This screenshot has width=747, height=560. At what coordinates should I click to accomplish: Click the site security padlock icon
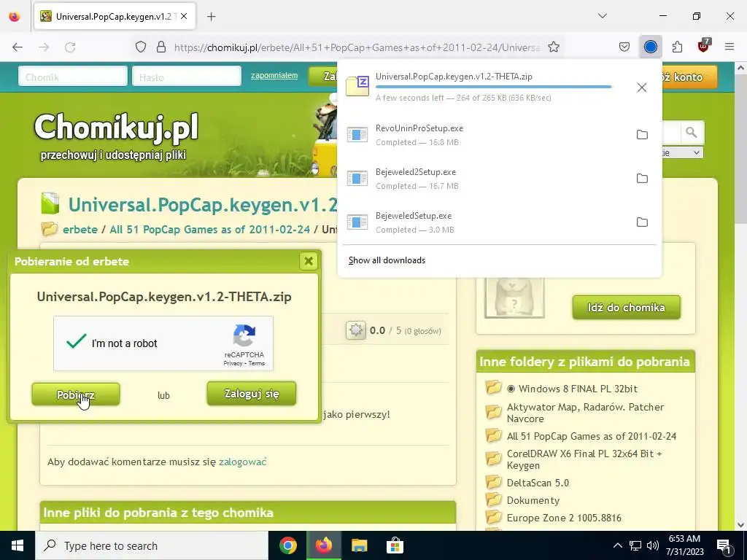tap(161, 47)
